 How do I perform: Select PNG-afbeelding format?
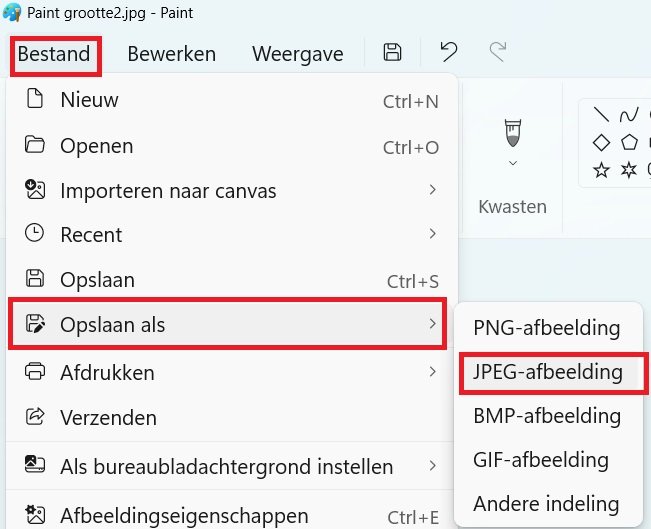coord(546,328)
